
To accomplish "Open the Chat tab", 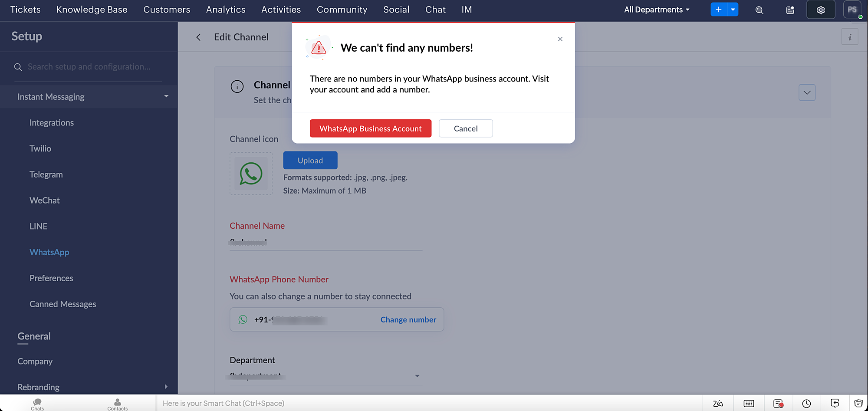I will point(435,10).
